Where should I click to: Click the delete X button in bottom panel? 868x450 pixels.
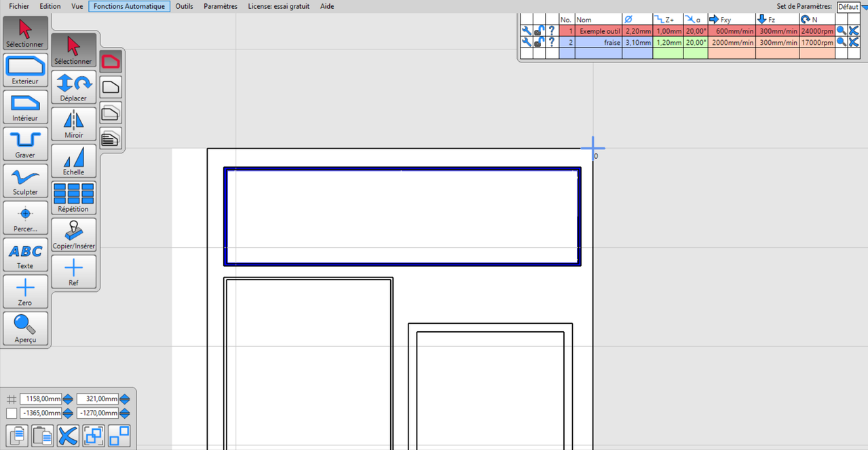[68, 436]
